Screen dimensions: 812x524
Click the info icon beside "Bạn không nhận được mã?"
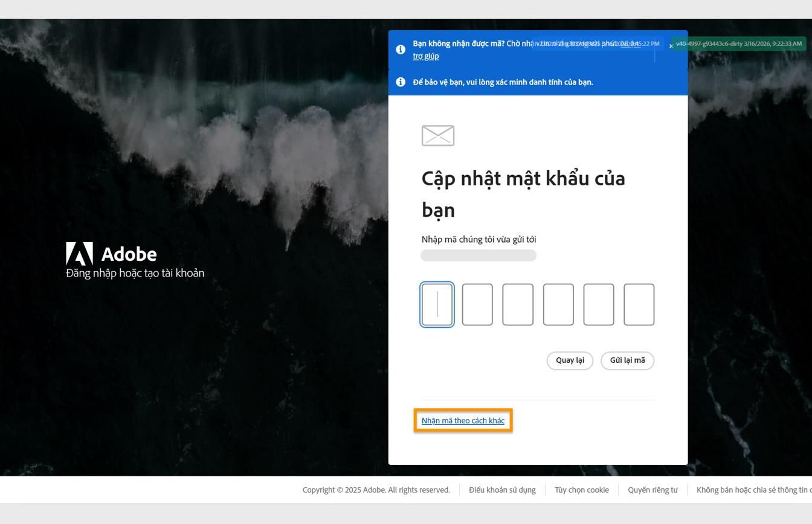(x=400, y=50)
